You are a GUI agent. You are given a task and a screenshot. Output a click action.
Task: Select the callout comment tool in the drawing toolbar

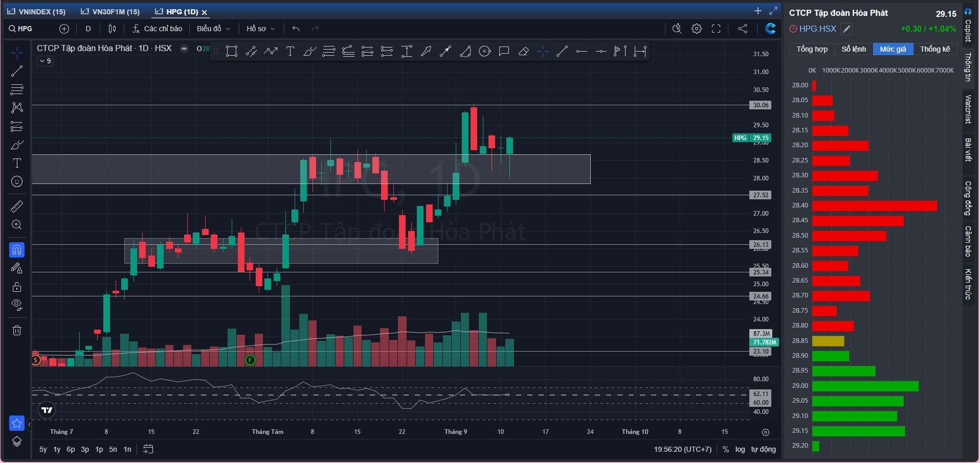tap(504, 51)
